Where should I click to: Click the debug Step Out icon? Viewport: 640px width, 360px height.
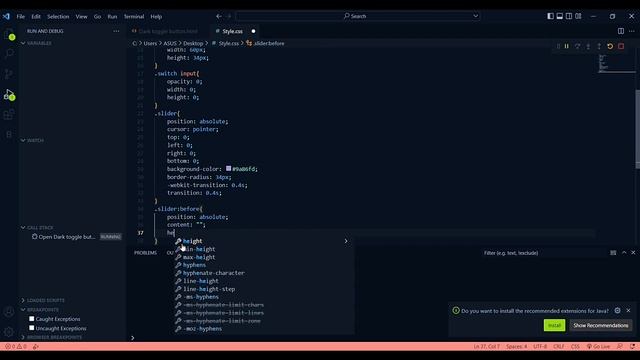(x=599, y=47)
